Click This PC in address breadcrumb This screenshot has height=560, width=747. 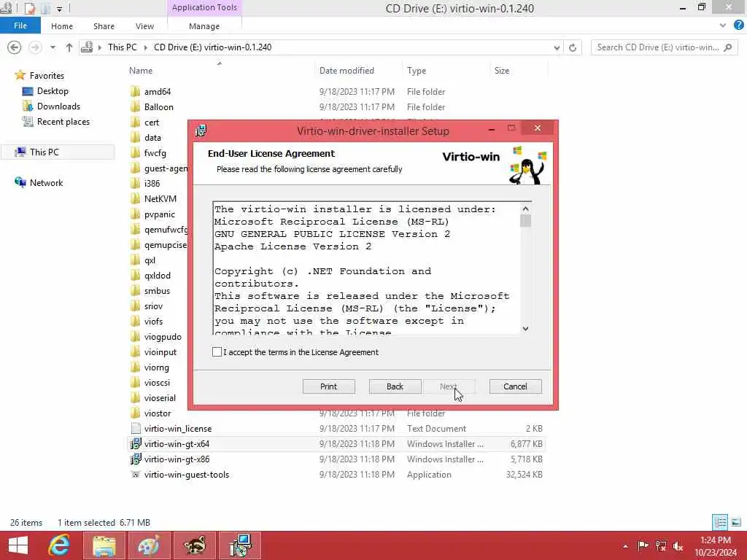122,47
